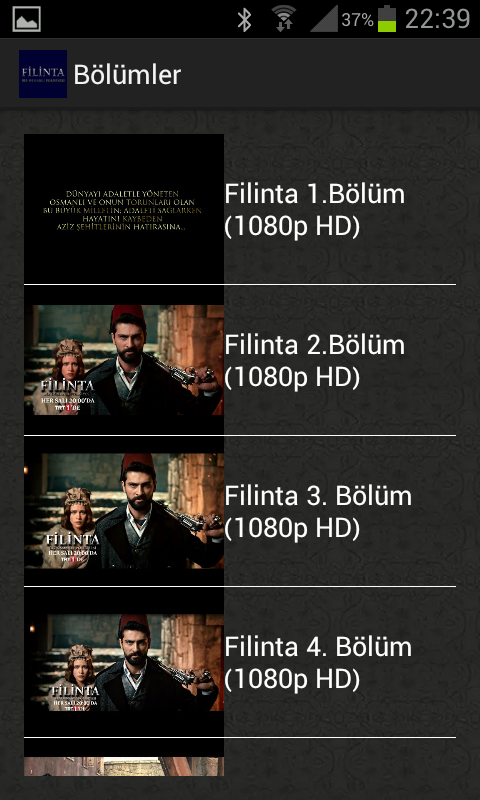The image size is (480, 800).
Task: Tap the episode 2 poster thumbnail
Action: (124, 360)
